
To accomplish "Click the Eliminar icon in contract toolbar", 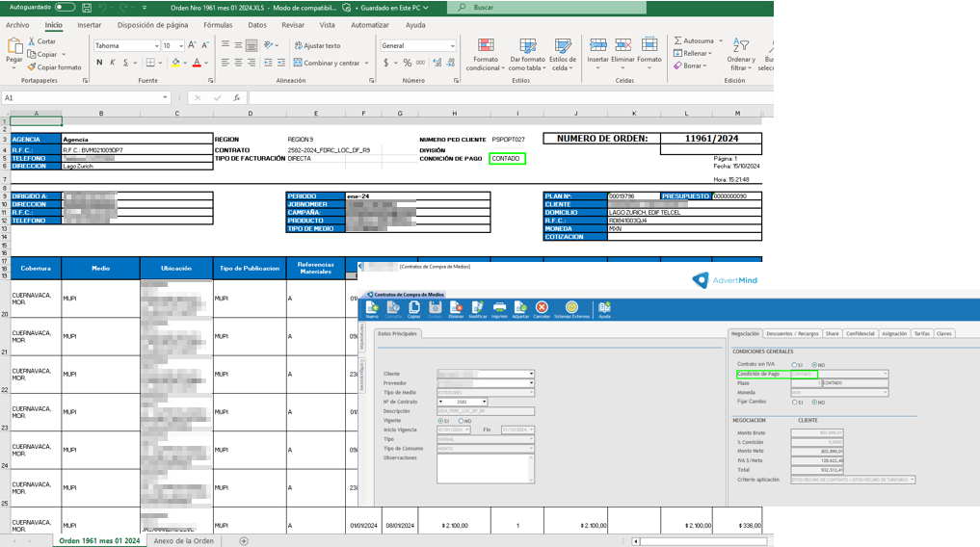I will tap(456, 309).
